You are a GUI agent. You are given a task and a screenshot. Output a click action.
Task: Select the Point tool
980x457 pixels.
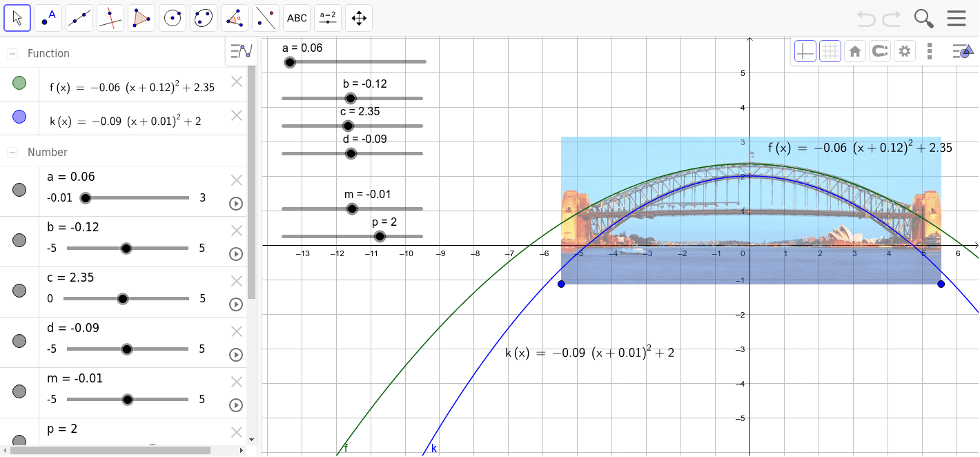pos(48,18)
